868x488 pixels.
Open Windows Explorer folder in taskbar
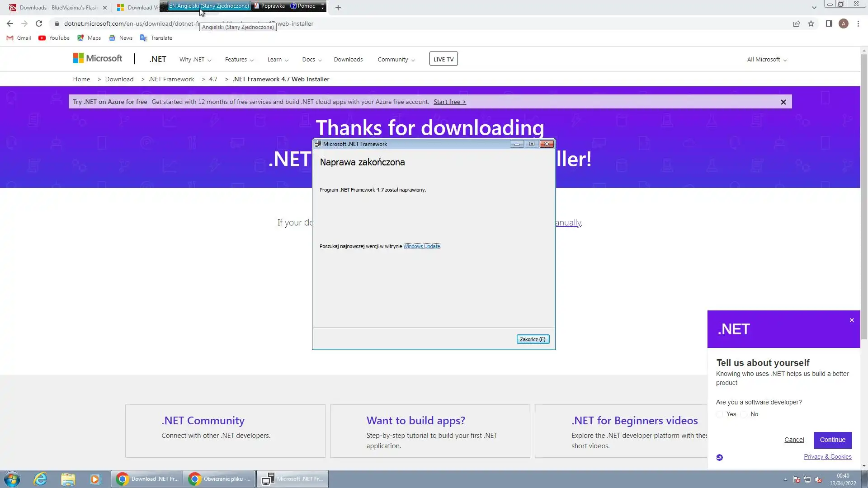click(68, 479)
